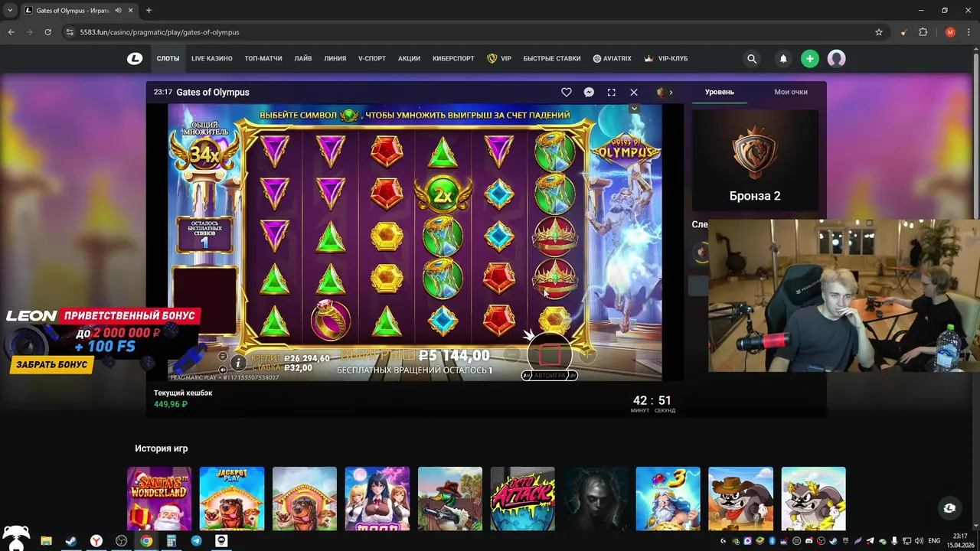Viewport: 980px width, 551px height.
Task: Open the Акции promotions page
Action: pyautogui.click(x=409, y=58)
